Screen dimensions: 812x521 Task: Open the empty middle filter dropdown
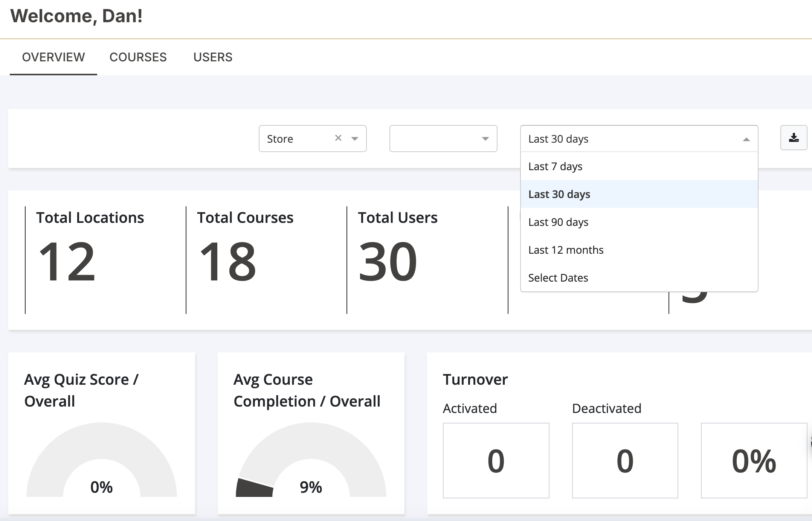click(443, 139)
